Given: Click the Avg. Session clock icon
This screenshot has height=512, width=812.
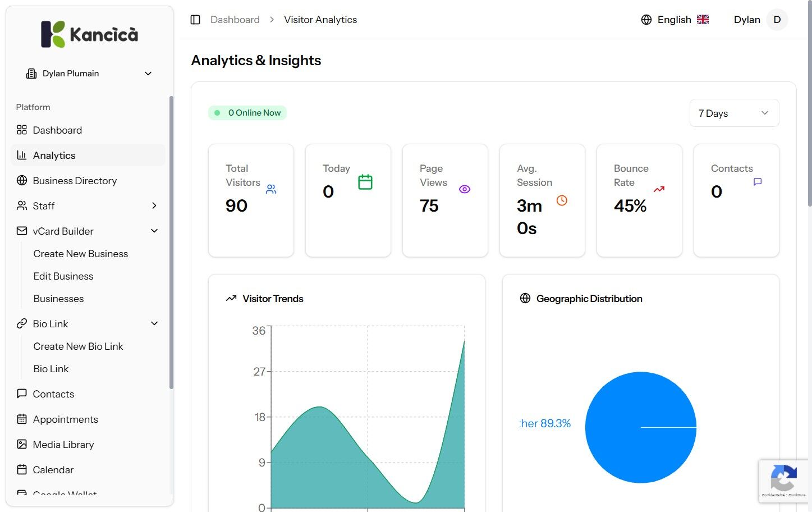Looking at the screenshot, I should (x=562, y=200).
